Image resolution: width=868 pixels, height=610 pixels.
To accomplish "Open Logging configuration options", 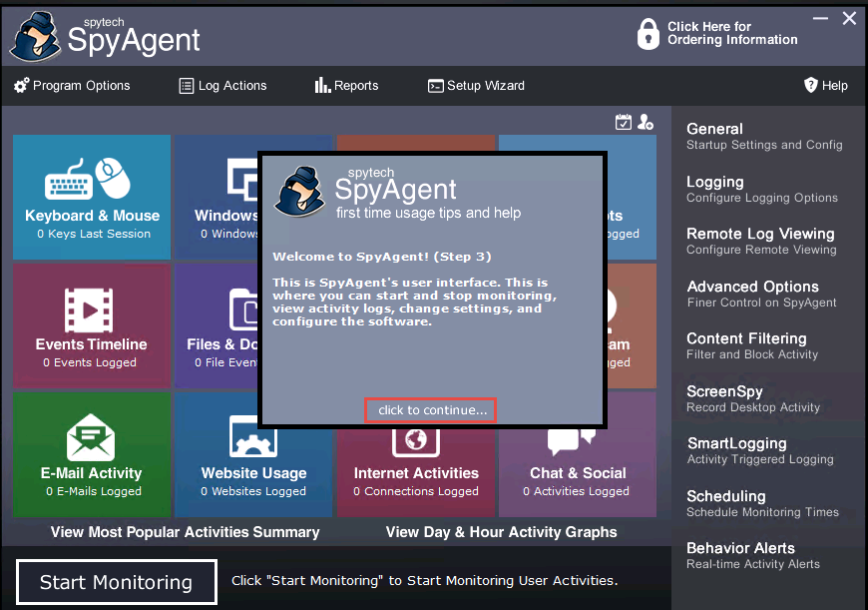I will click(762, 189).
